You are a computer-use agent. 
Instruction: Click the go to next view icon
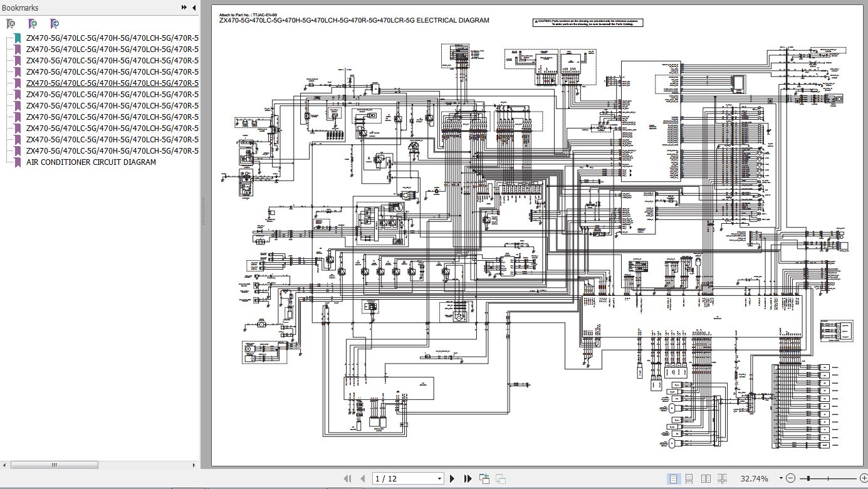coord(500,478)
